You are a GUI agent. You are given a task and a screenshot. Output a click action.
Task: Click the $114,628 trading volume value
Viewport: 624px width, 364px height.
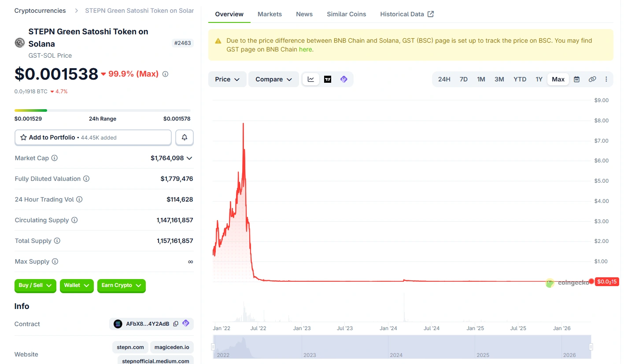(180, 199)
